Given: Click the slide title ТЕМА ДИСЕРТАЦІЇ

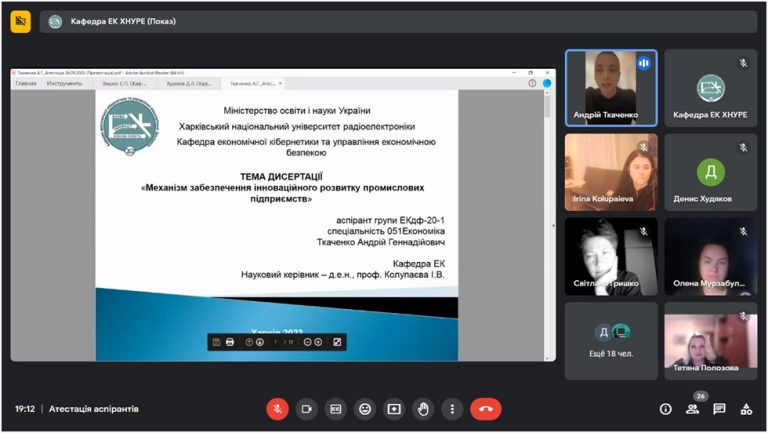Looking at the screenshot, I should 281,176.
